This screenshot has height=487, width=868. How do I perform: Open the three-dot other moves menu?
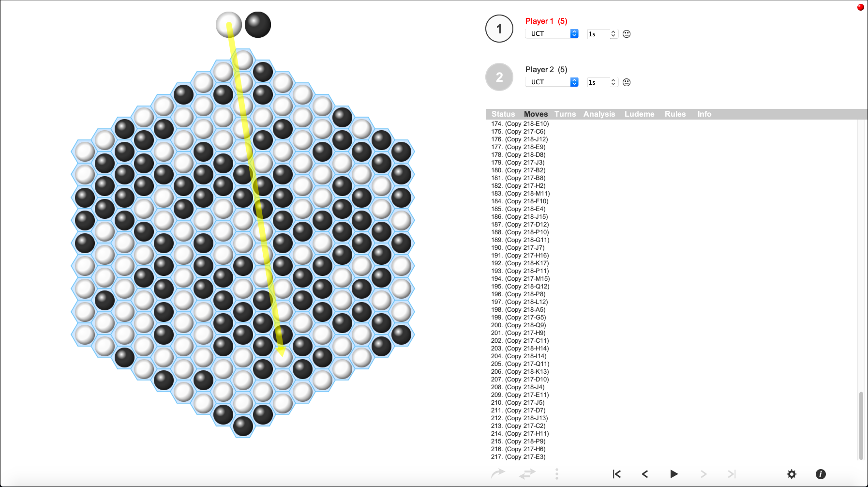tap(557, 474)
